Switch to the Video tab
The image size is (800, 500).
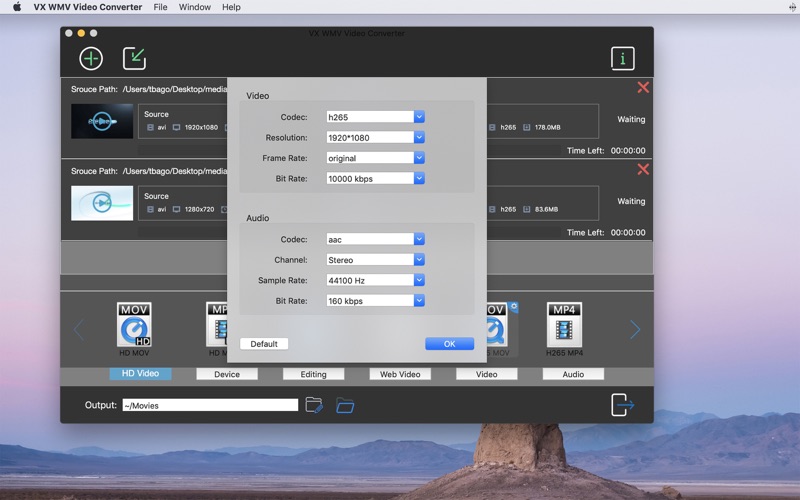487,374
